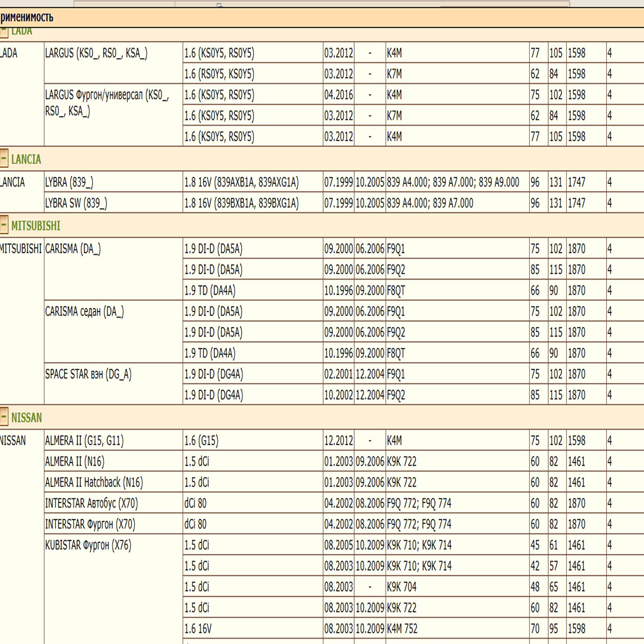Screen dimensions: 644x644
Task: Click the CARISMA седан (DA_) model cell
Action: click(x=85, y=312)
